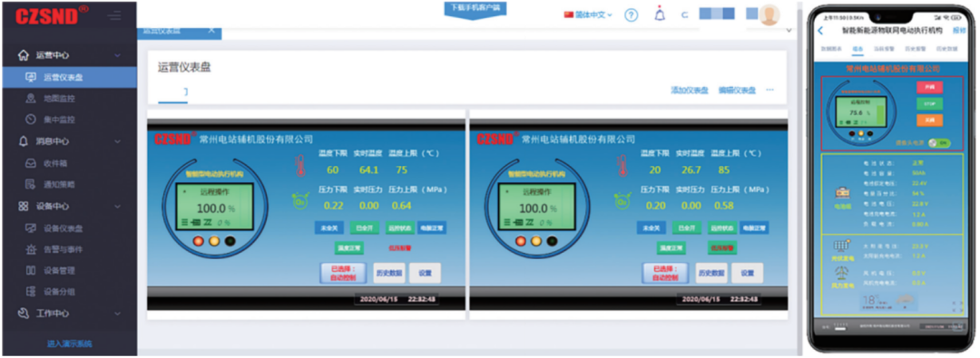The image size is (980, 358).
Task: Click the bell icon beside 消息中心
Action: pyautogui.click(x=24, y=141)
